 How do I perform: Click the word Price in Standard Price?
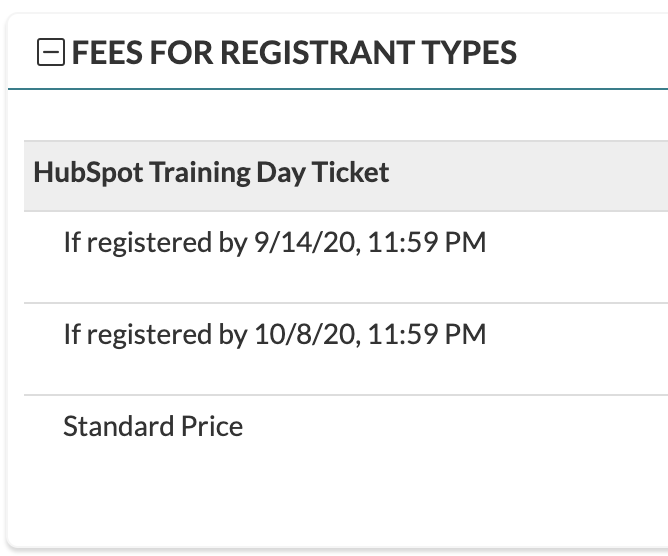coord(212,426)
